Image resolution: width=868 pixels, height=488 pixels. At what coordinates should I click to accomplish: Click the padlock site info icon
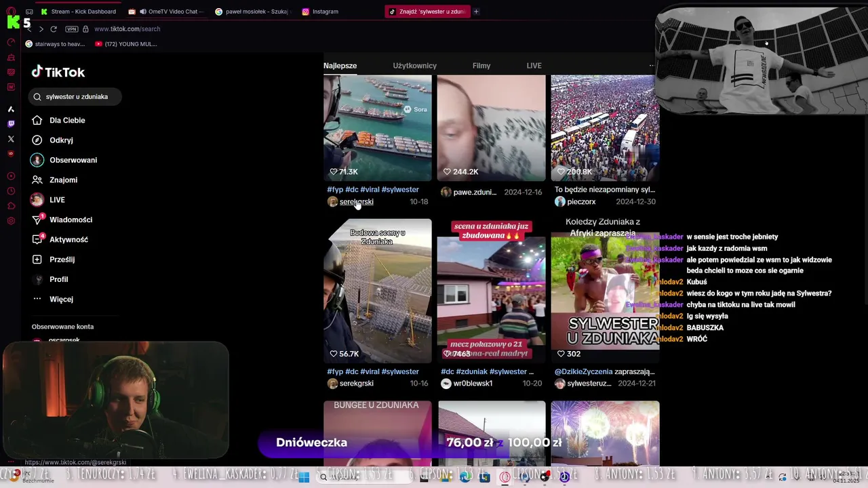pyautogui.click(x=86, y=29)
